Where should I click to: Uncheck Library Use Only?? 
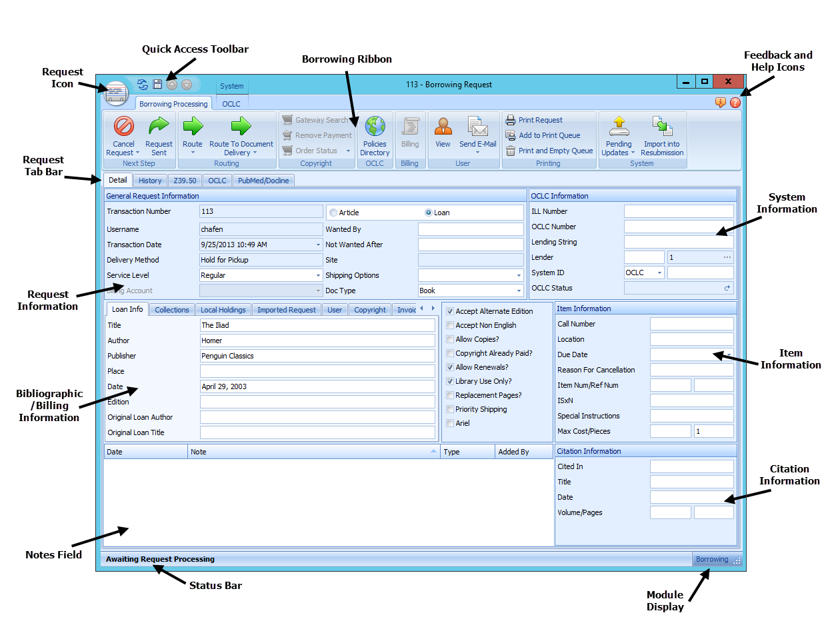coord(450,381)
